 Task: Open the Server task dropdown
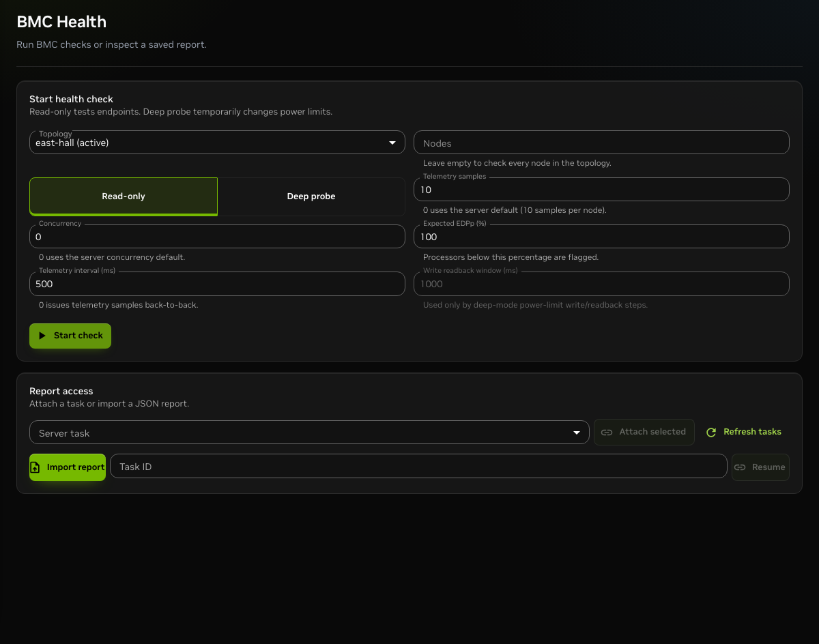(309, 433)
